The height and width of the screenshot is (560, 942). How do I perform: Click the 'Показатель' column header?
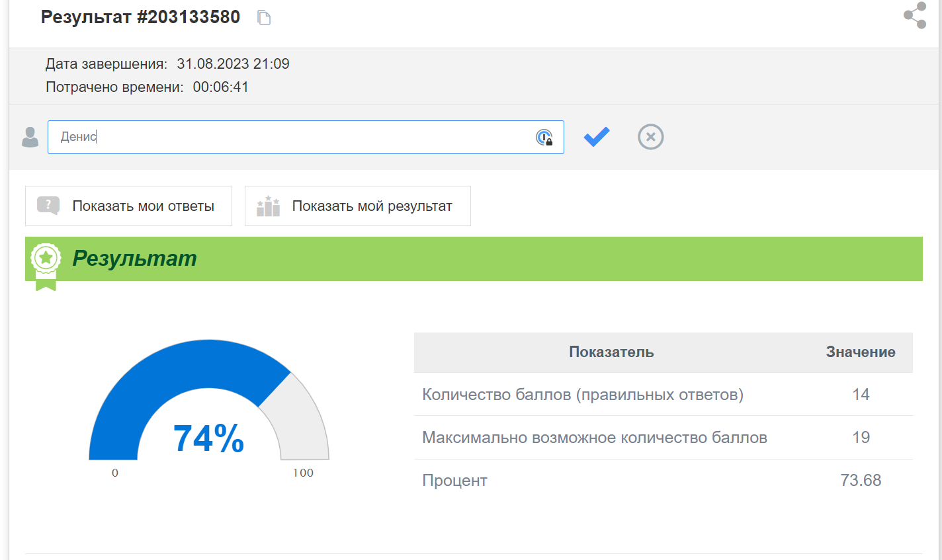611,352
